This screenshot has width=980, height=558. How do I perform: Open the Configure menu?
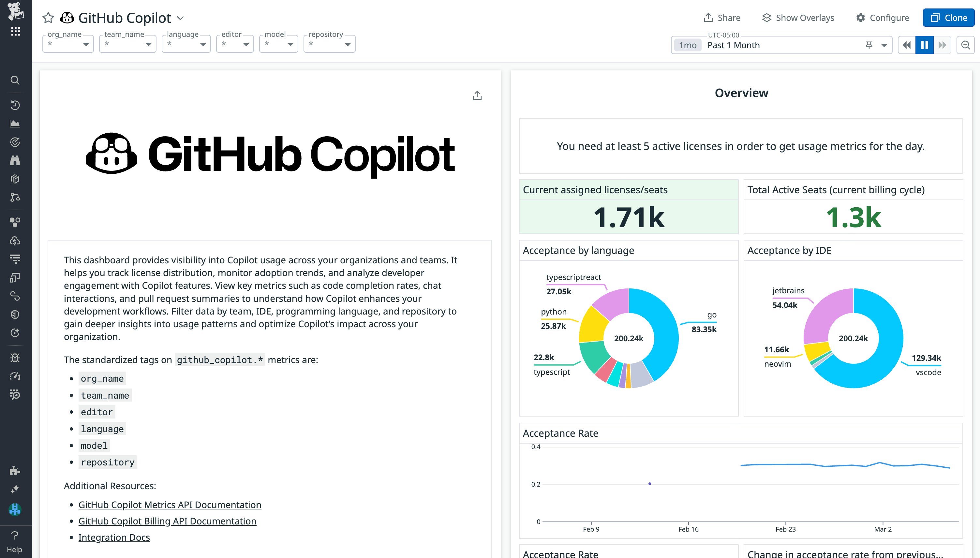(x=883, y=17)
